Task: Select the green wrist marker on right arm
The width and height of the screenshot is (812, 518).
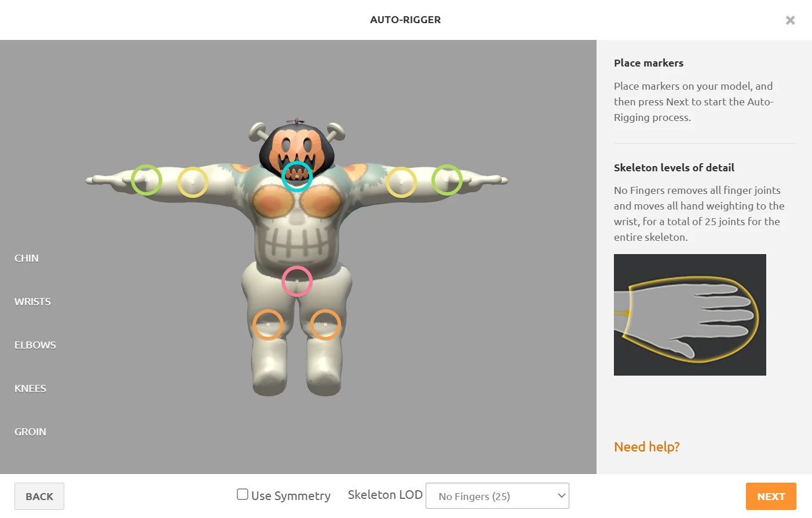Action: [447, 180]
